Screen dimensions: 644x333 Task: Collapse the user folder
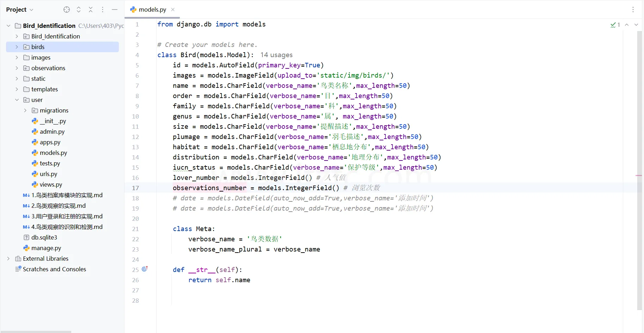17,100
